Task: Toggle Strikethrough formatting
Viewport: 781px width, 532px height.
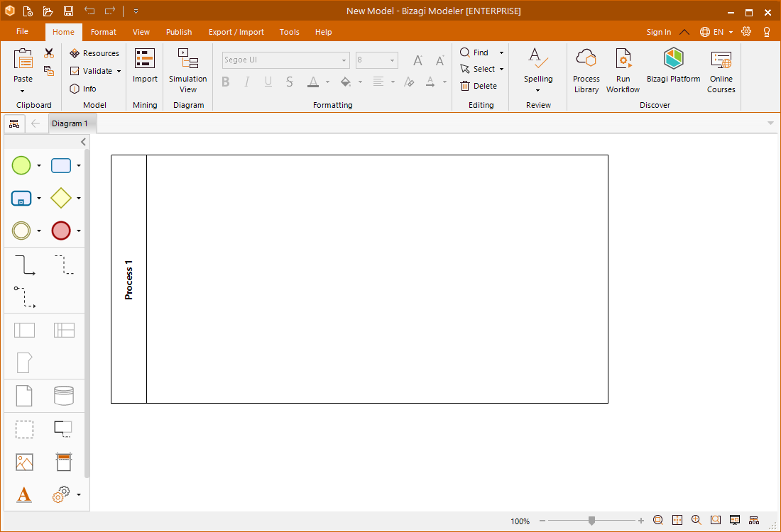Action: (x=290, y=82)
